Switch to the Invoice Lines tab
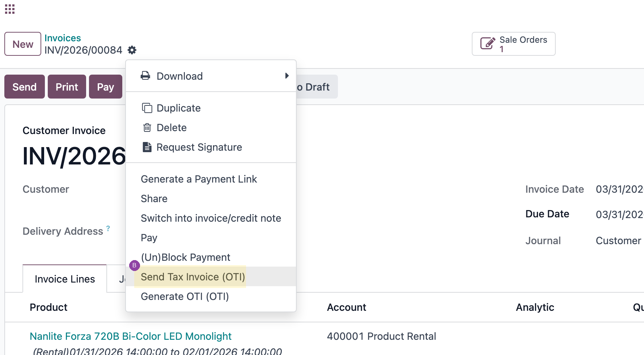Viewport: 644px width, 355px height. tap(65, 279)
